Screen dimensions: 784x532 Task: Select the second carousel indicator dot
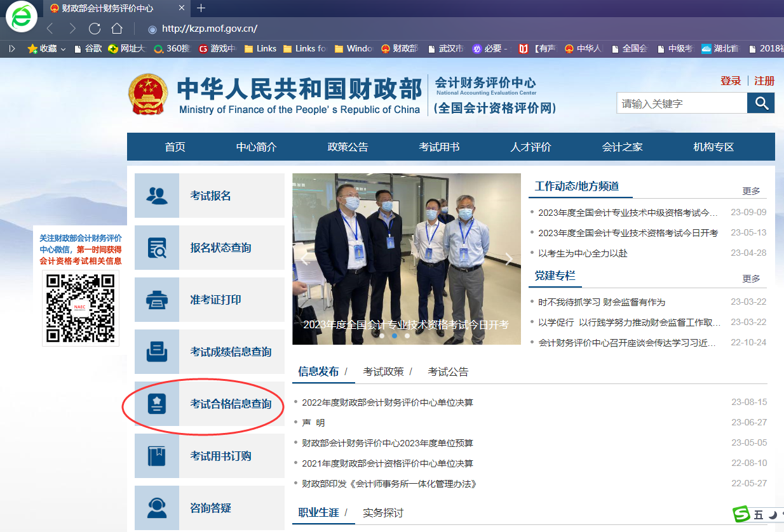pyautogui.click(x=394, y=336)
